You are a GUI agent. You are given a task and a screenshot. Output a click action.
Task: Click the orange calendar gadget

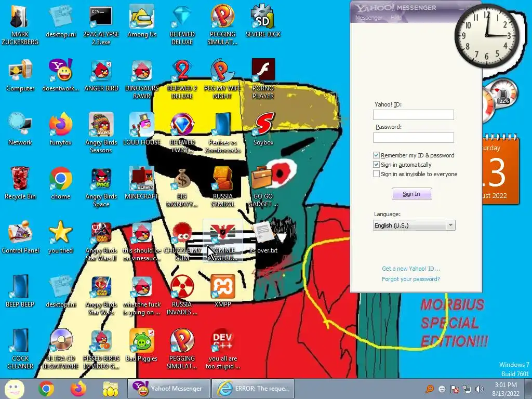pyautogui.click(x=500, y=170)
